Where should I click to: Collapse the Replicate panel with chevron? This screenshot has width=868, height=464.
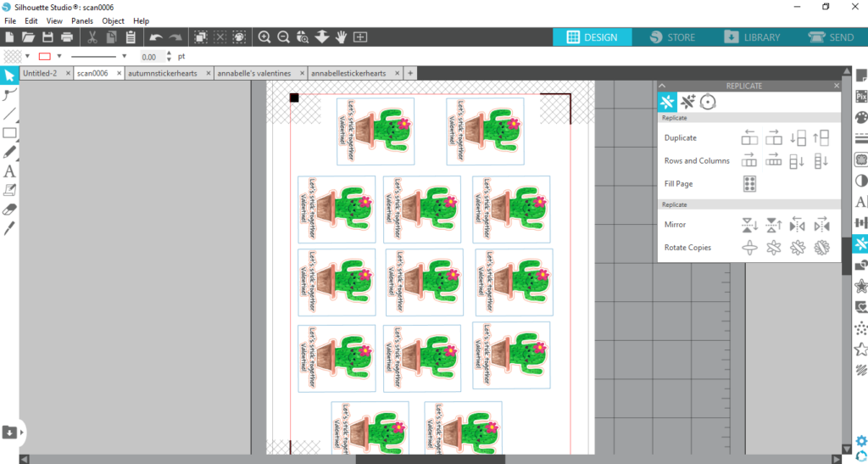663,86
